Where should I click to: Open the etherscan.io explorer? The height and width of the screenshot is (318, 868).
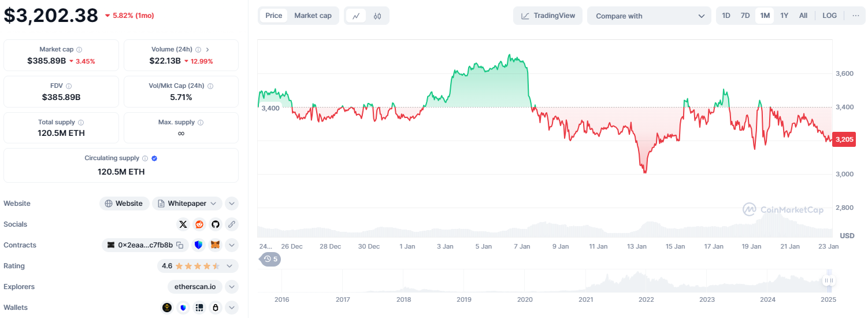click(195, 287)
